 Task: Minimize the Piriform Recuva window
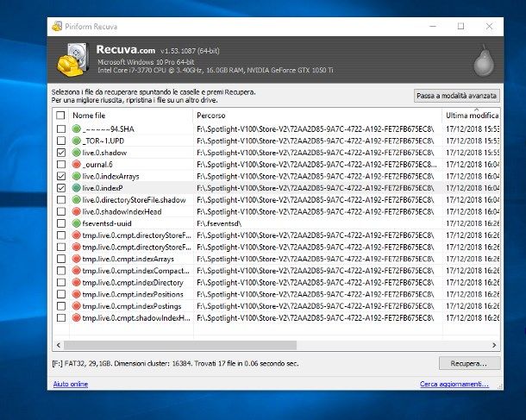click(433, 26)
